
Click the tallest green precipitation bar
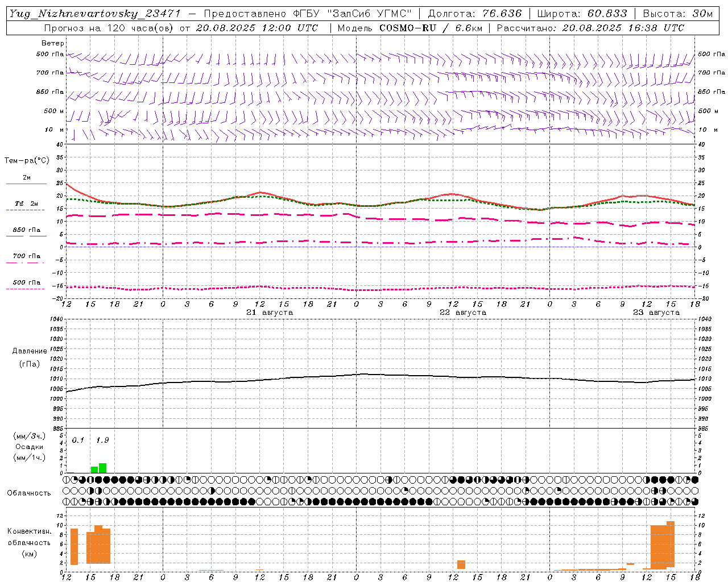(102, 468)
